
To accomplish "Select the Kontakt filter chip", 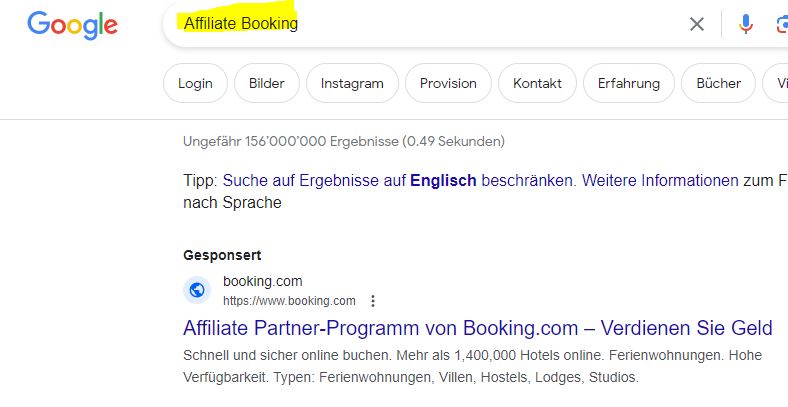I will [x=537, y=83].
